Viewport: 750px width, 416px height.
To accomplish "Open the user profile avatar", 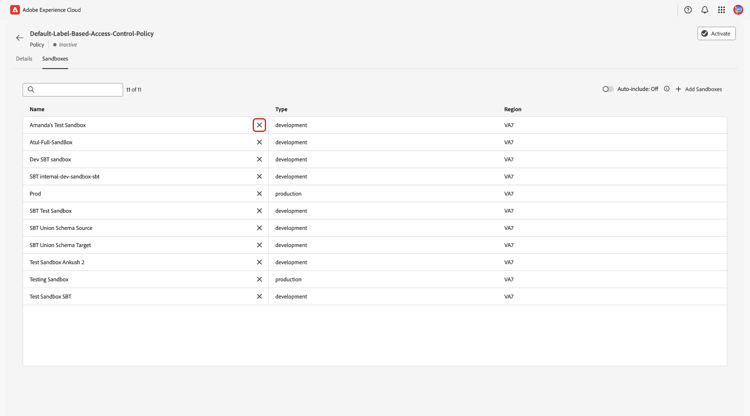I will click(x=738, y=10).
